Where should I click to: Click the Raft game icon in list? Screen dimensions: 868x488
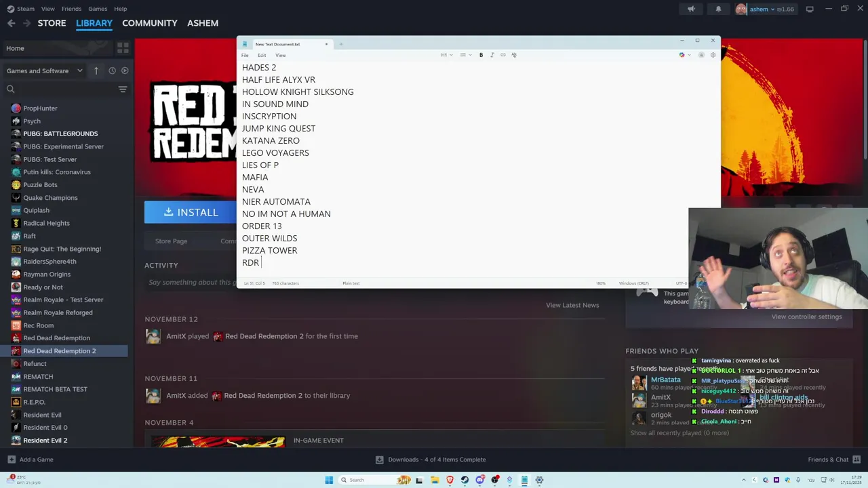pos(16,236)
